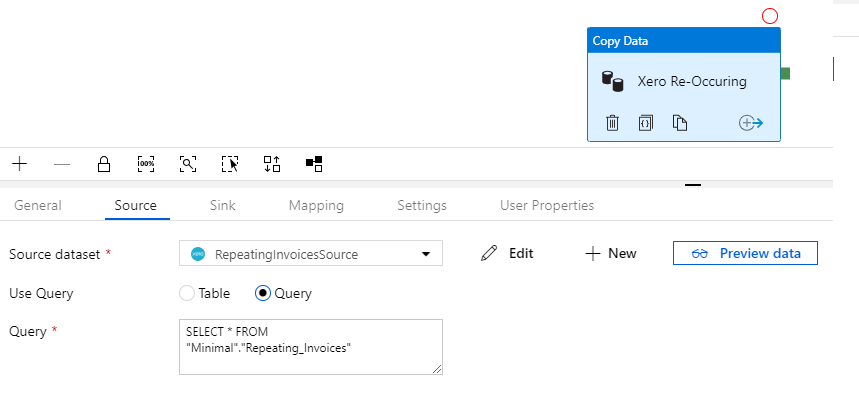The width and height of the screenshot is (859, 393).
Task: Click the zoom to 100% icon
Action: 146,164
